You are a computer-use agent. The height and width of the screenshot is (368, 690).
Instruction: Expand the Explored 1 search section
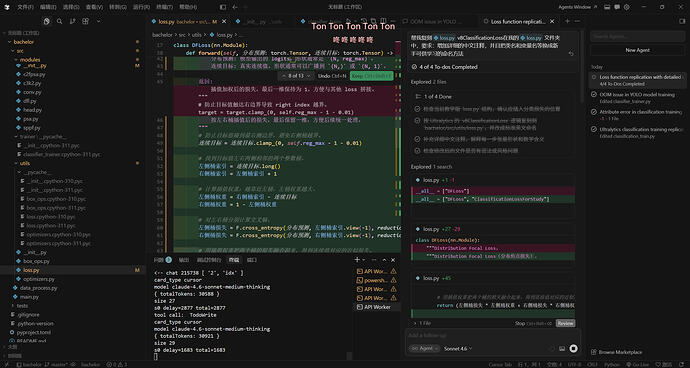(431, 167)
